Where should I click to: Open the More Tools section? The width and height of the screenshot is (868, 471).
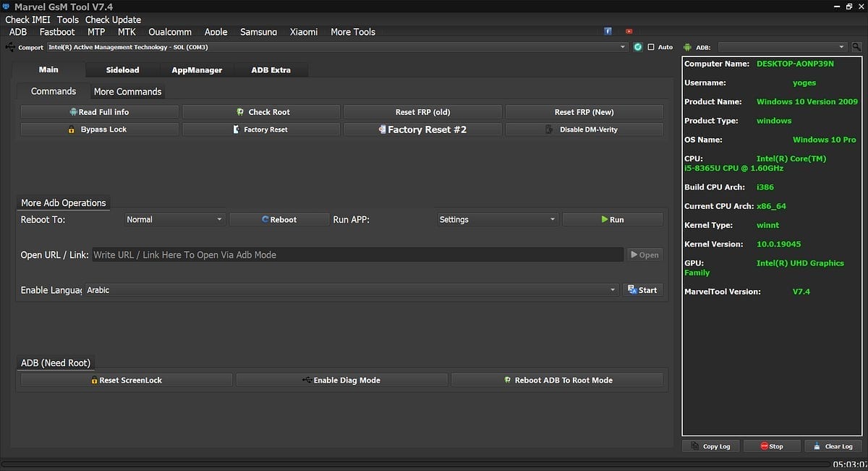tap(353, 32)
